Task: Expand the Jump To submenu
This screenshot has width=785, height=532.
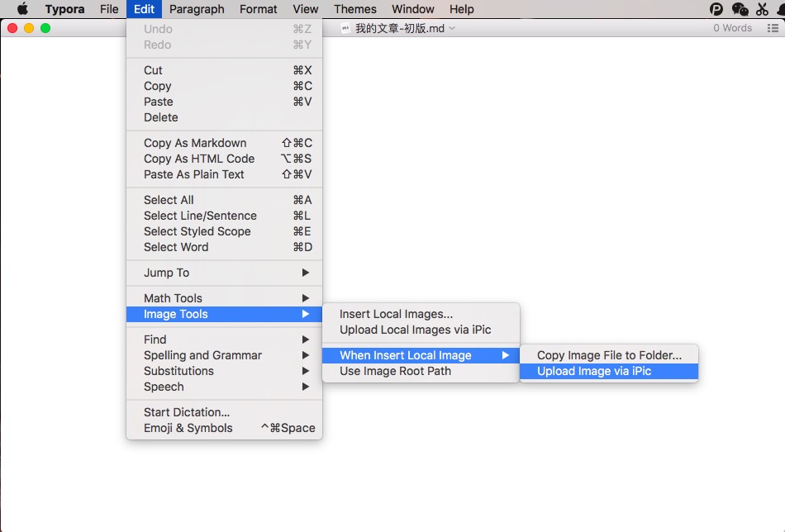Action: coord(224,273)
